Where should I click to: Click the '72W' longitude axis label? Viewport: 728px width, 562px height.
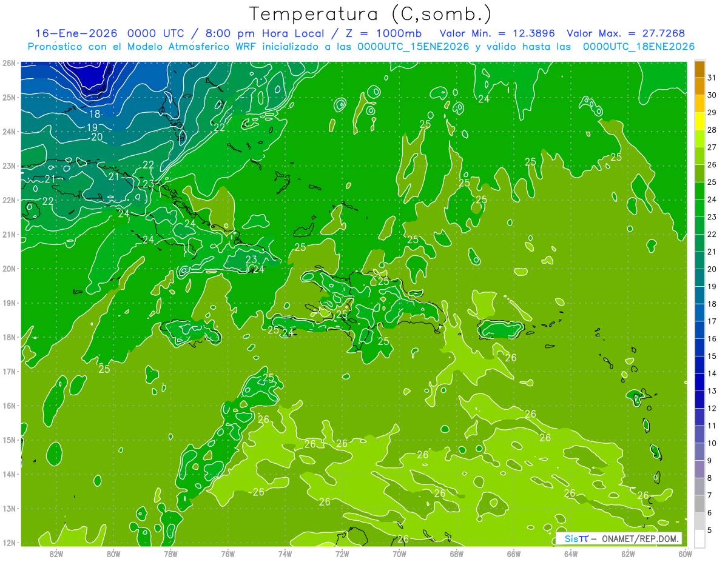click(342, 554)
